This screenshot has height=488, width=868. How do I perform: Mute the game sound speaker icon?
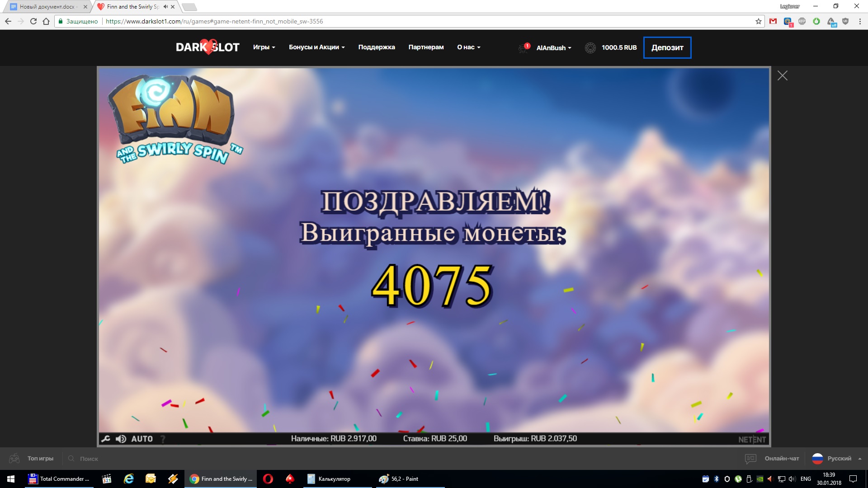click(x=121, y=439)
